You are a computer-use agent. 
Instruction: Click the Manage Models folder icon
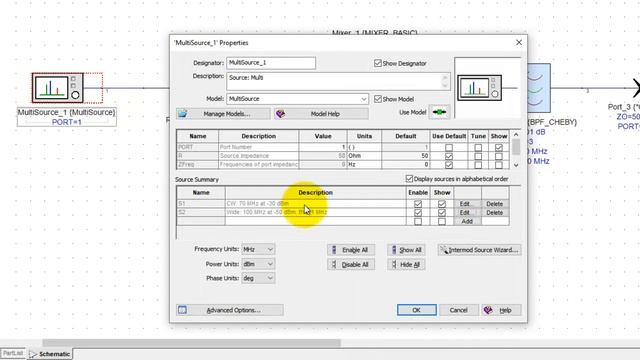(x=182, y=114)
